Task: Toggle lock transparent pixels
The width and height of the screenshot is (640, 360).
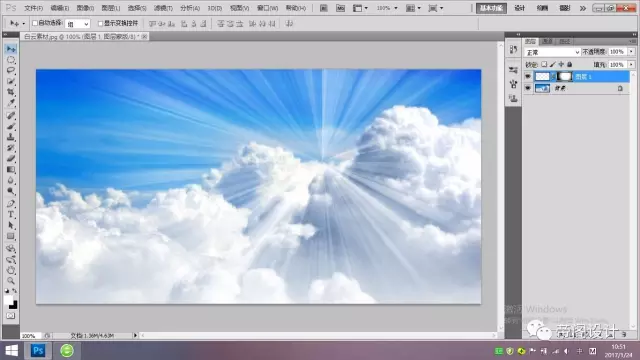Action: coord(544,64)
